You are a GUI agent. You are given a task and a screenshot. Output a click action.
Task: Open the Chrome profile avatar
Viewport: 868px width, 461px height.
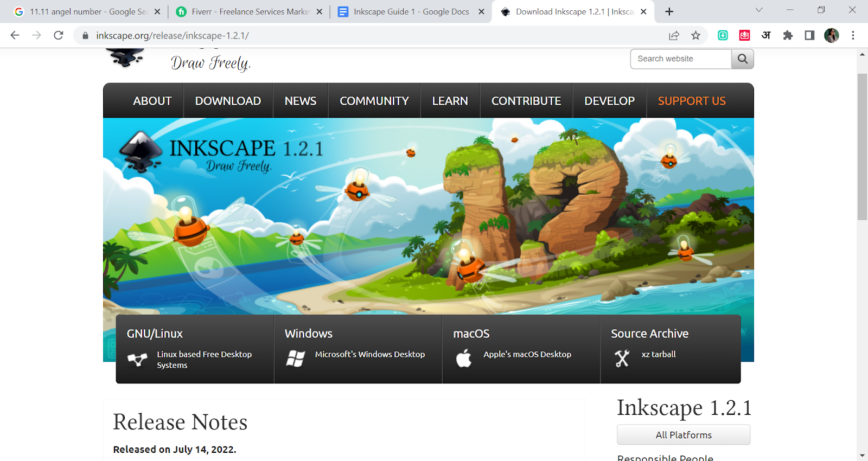pos(831,35)
